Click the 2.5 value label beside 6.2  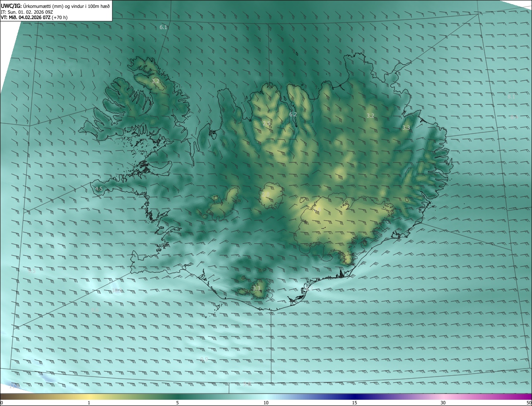click(266, 124)
